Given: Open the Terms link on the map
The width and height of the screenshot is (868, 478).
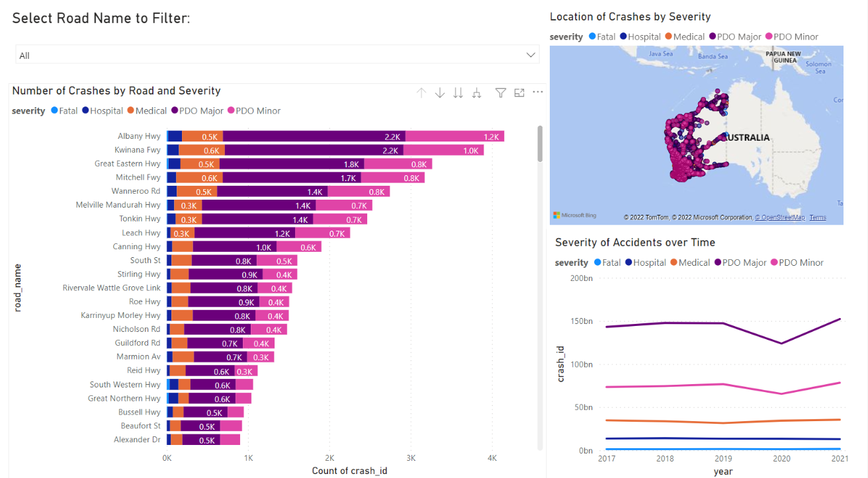Looking at the screenshot, I should [818, 217].
